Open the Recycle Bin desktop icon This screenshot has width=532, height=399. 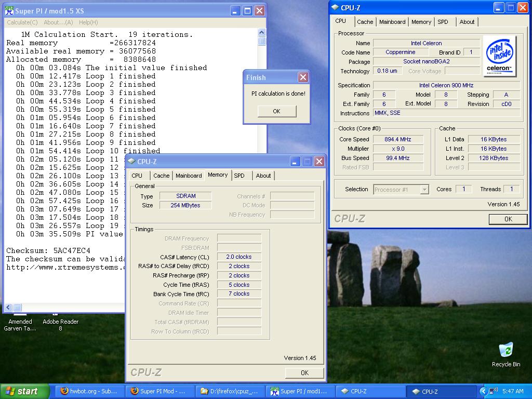click(506, 355)
